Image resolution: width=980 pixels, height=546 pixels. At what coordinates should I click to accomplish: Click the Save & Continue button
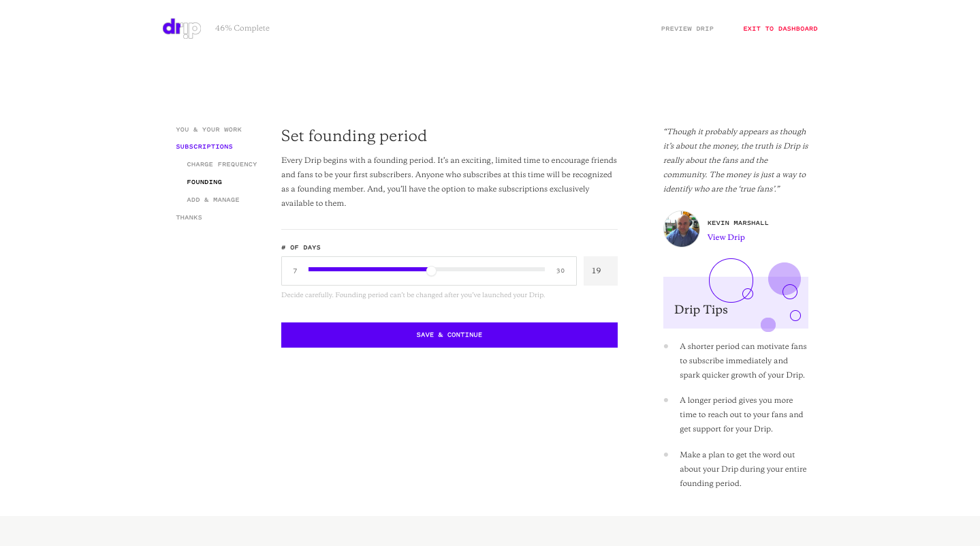click(x=449, y=335)
